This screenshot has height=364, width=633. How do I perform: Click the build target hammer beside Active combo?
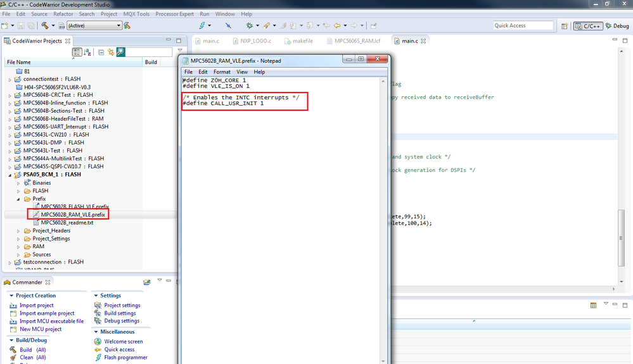pyautogui.click(x=127, y=26)
